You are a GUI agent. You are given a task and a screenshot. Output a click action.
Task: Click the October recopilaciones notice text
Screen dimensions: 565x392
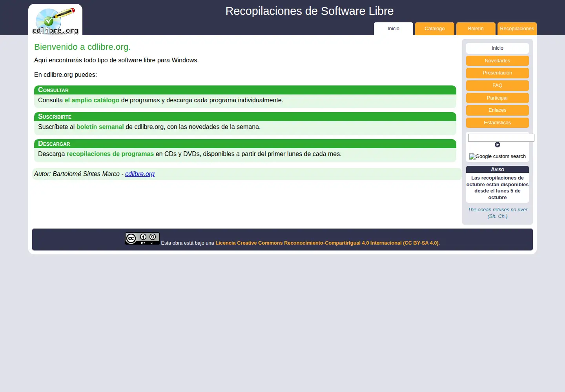[498, 188]
